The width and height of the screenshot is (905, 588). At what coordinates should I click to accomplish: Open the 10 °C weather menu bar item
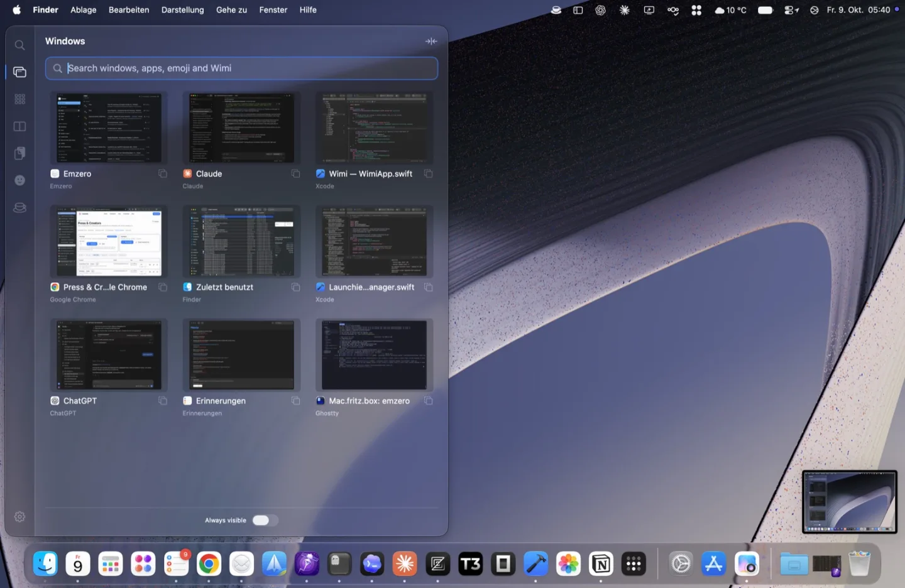coord(730,10)
